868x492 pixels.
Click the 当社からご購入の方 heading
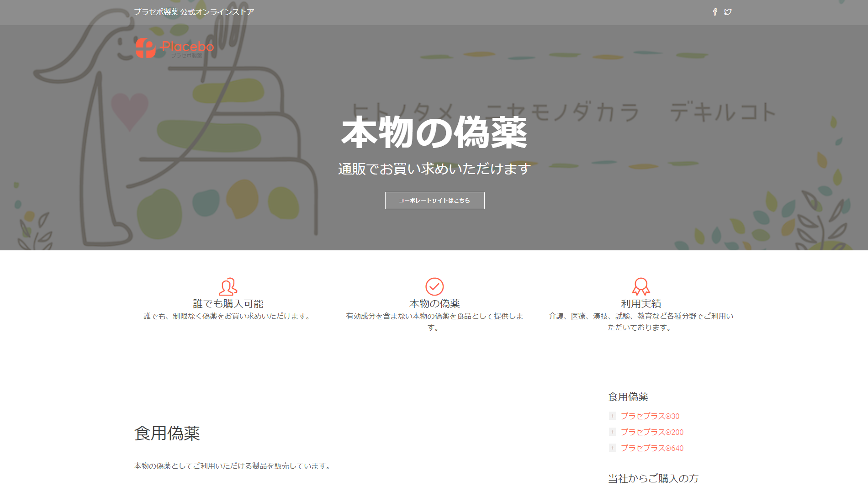(652, 478)
